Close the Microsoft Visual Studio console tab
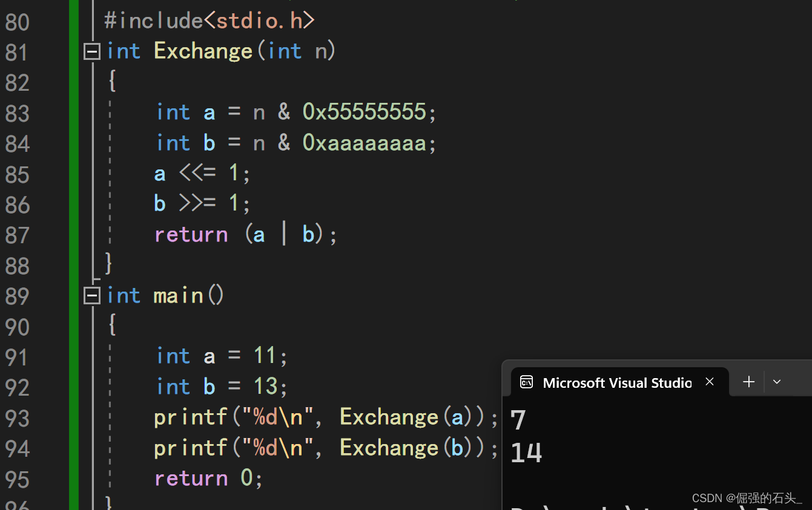This screenshot has height=510, width=812. click(710, 382)
